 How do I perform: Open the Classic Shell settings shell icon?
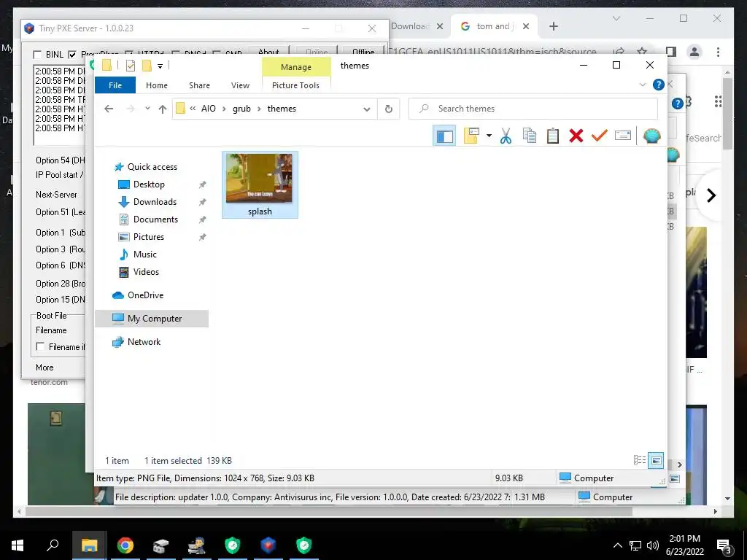[651, 136]
